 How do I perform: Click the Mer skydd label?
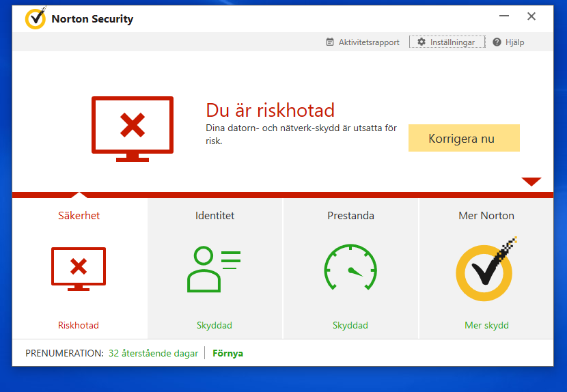486,325
